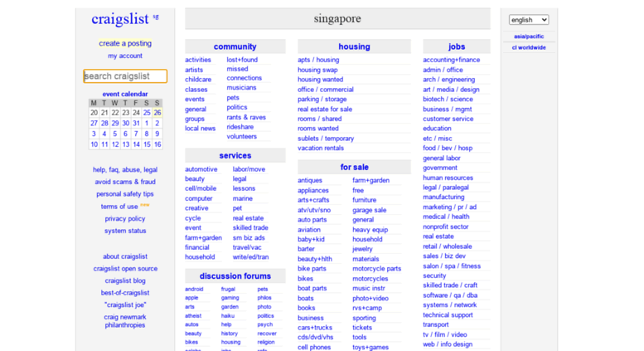Open write/ed/tran services
The height and width of the screenshot is (351, 644).
coord(250,257)
